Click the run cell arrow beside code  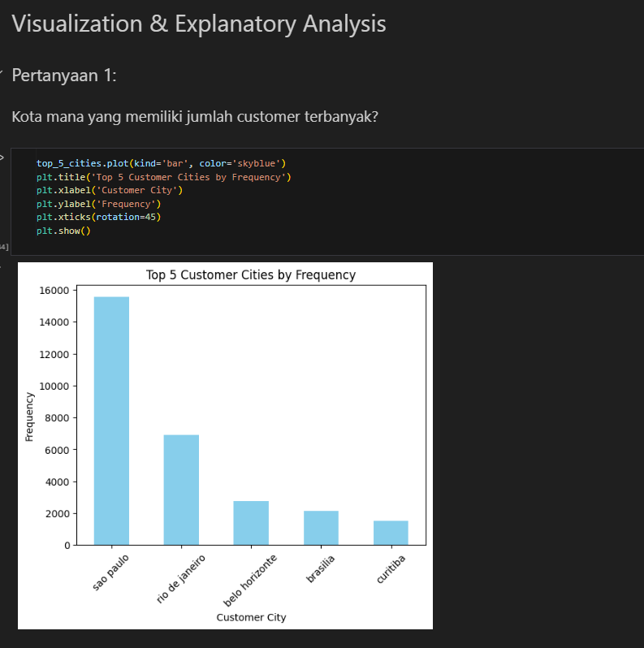(2, 158)
